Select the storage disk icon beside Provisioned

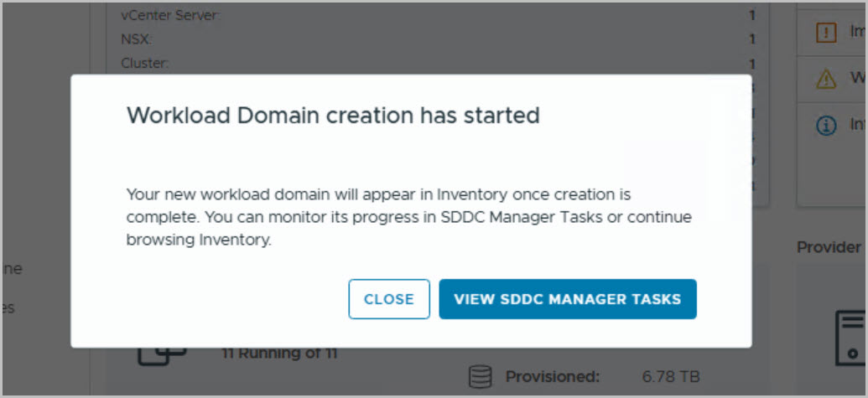[481, 376]
